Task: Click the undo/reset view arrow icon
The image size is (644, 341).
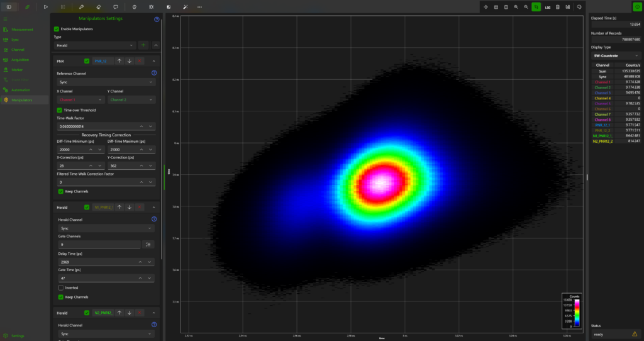Action: click(x=579, y=7)
